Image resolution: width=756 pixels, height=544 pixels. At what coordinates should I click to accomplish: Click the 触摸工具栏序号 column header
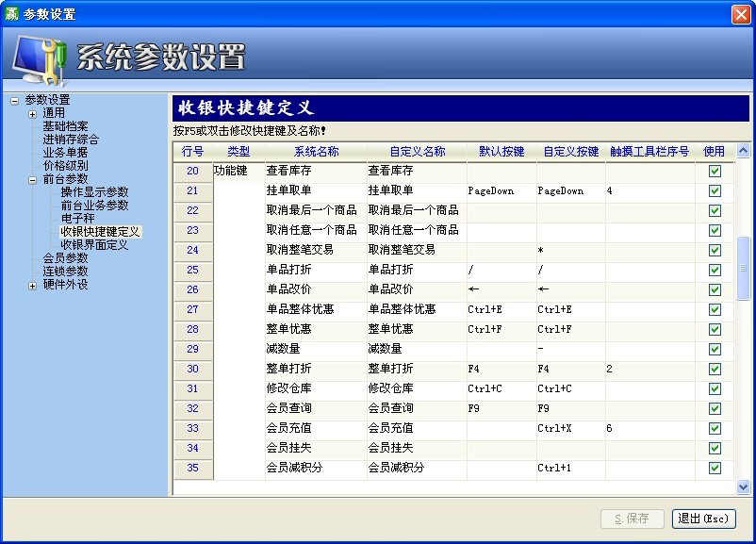[x=649, y=152]
